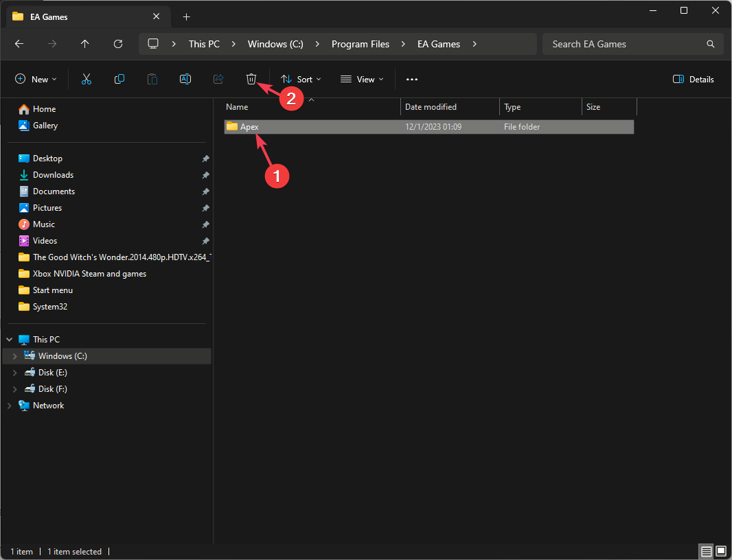Collapse the This PC tree node
Viewport: 732px width, 560px height.
pos(10,340)
